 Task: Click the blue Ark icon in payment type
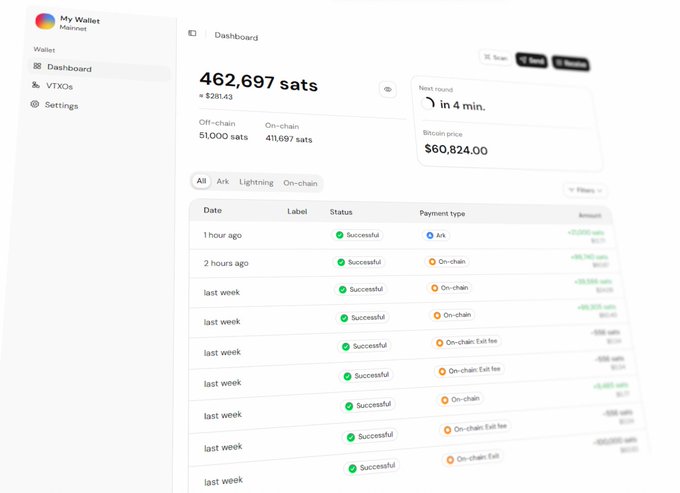[x=430, y=235]
